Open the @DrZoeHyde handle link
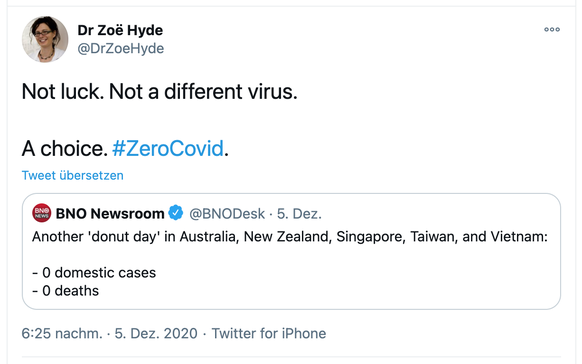This screenshot has height=364, width=582. click(x=121, y=49)
